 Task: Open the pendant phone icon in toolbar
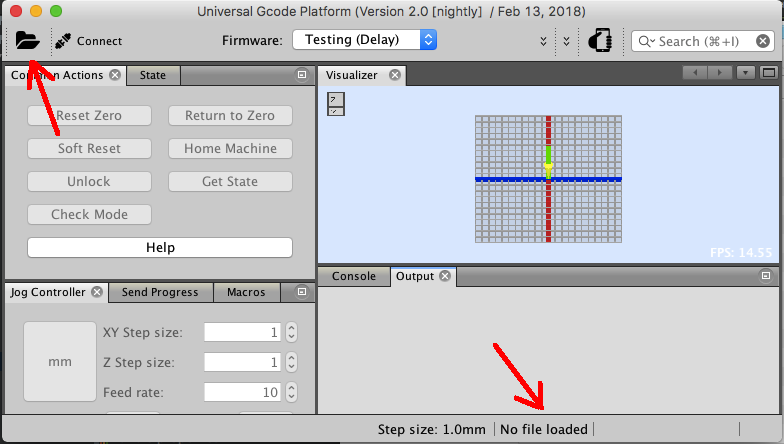pos(600,40)
